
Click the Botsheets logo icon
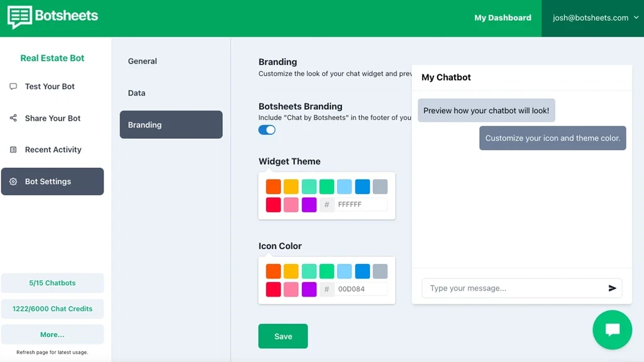pos(19,17)
